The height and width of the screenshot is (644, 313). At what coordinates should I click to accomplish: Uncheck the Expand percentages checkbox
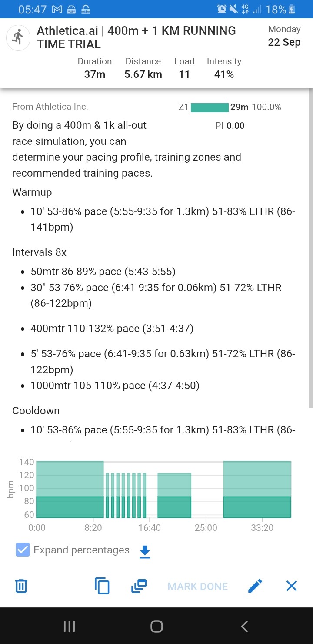(x=22, y=550)
